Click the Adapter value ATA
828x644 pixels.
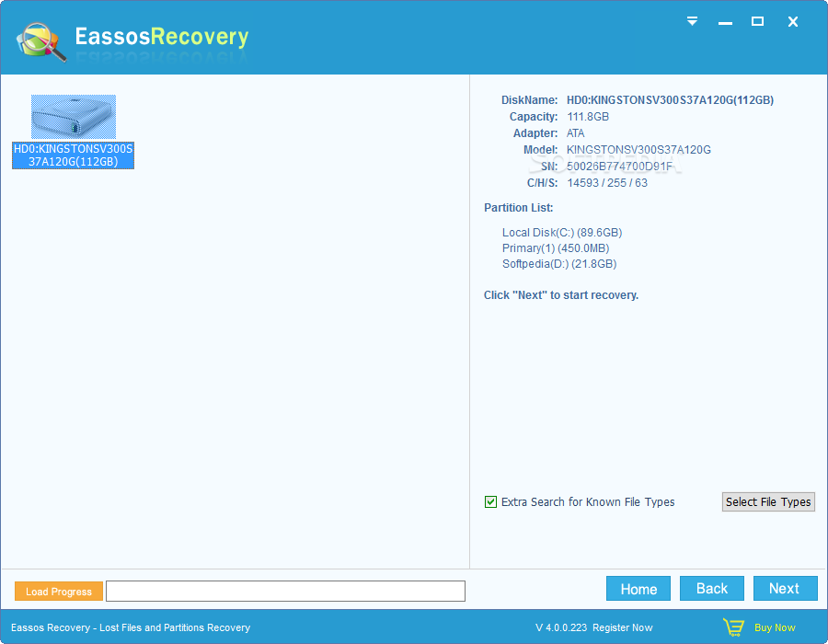pos(576,133)
